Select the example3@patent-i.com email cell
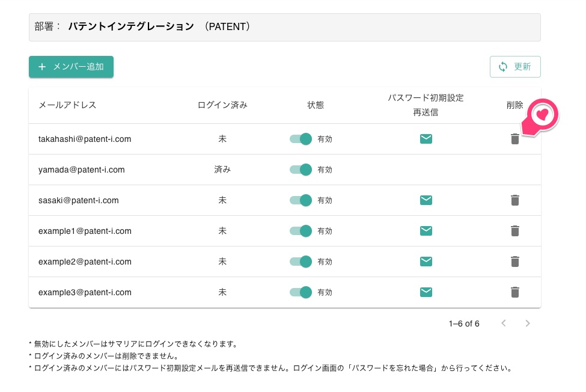586x392 pixels. [85, 292]
